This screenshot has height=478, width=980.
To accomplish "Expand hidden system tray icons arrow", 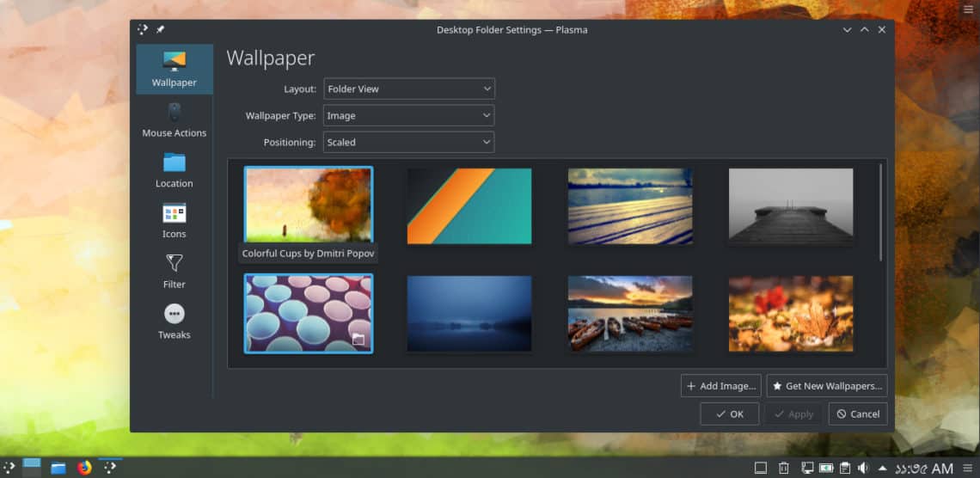I will coord(883,468).
